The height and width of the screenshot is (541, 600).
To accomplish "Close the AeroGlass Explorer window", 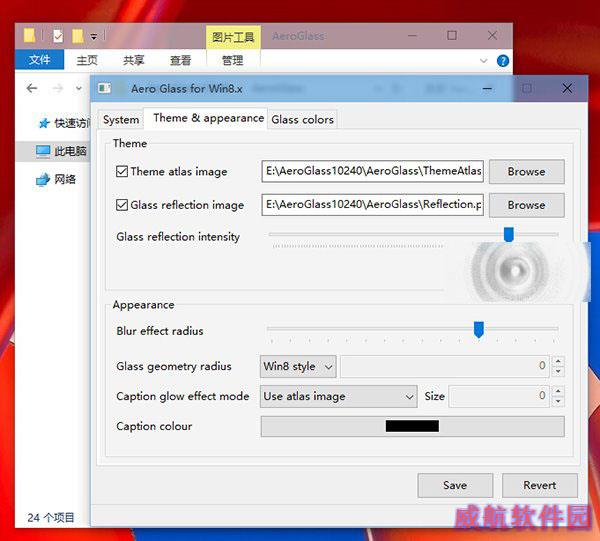I will point(492,36).
